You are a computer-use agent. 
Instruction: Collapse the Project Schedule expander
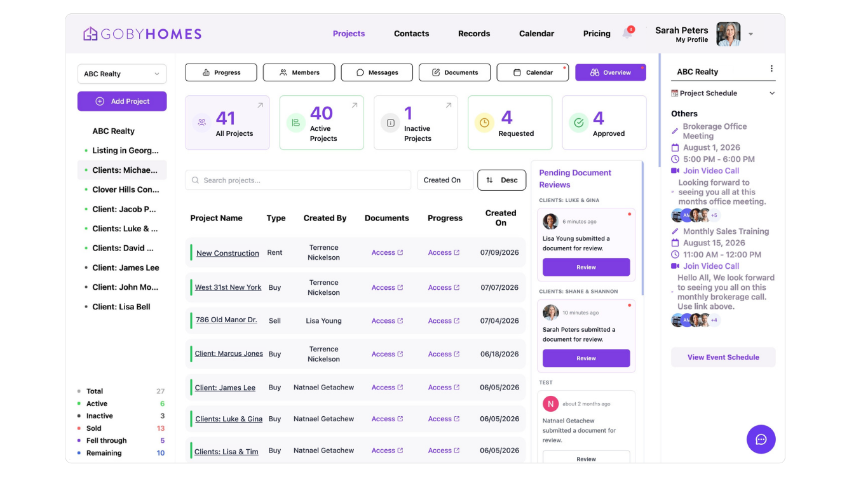coord(772,93)
